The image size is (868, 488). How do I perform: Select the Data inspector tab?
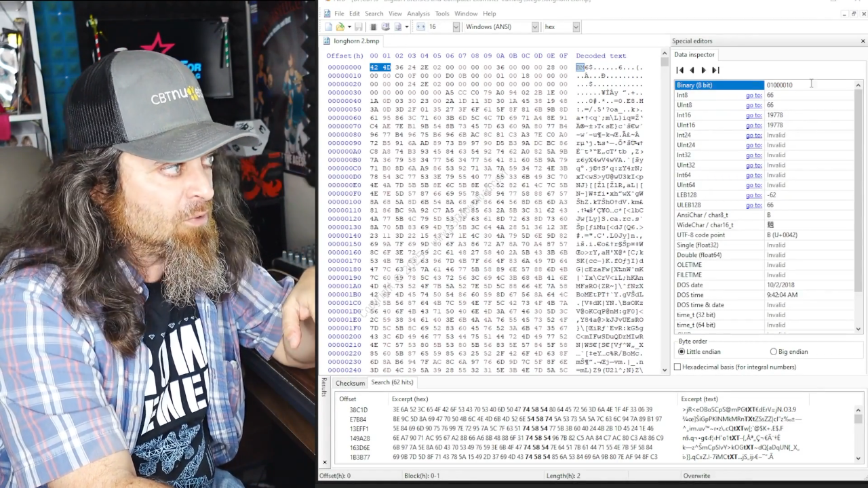[x=694, y=54]
